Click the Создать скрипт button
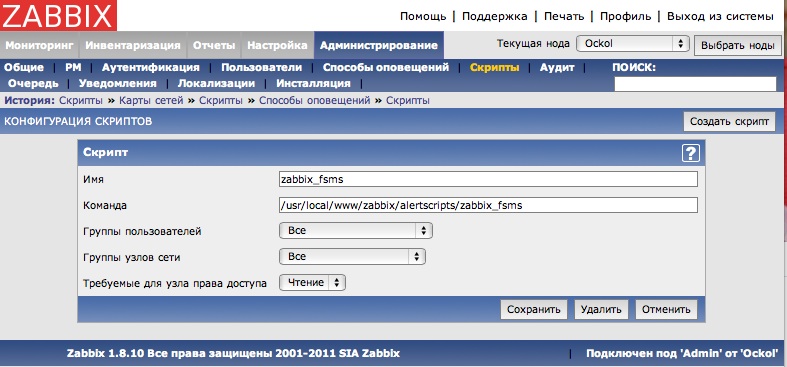Screen dimensions: 787x367 point(729,121)
